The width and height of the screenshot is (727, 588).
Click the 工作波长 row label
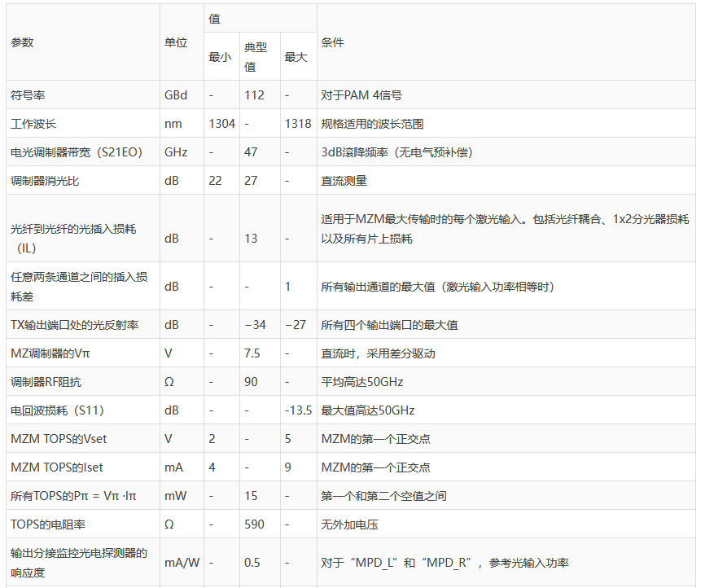[x=33, y=124]
